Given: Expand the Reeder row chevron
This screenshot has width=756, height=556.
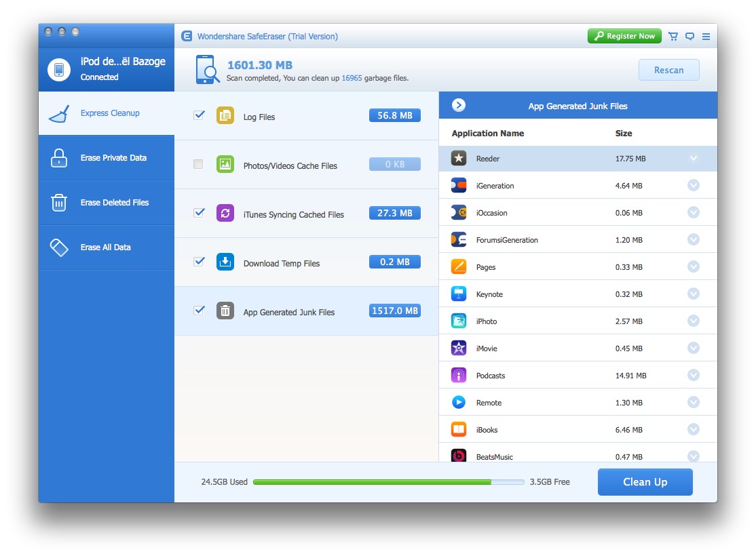Looking at the screenshot, I should coord(694,158).
